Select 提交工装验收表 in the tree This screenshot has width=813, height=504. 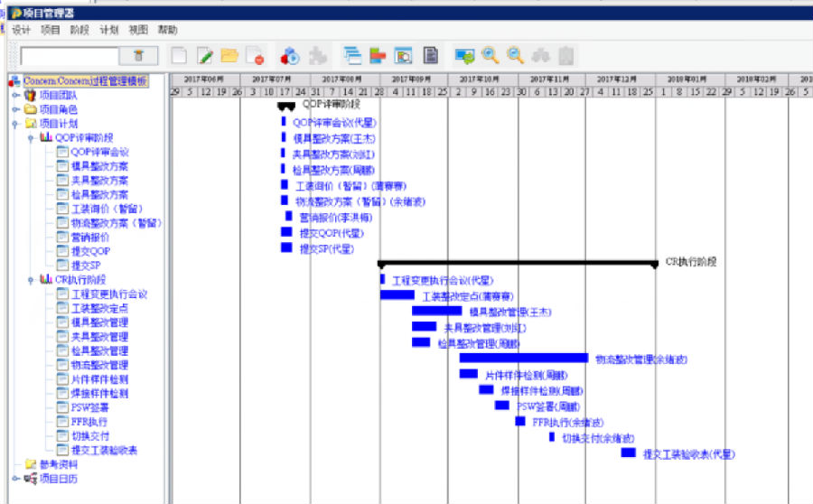[x=104, y=450]
